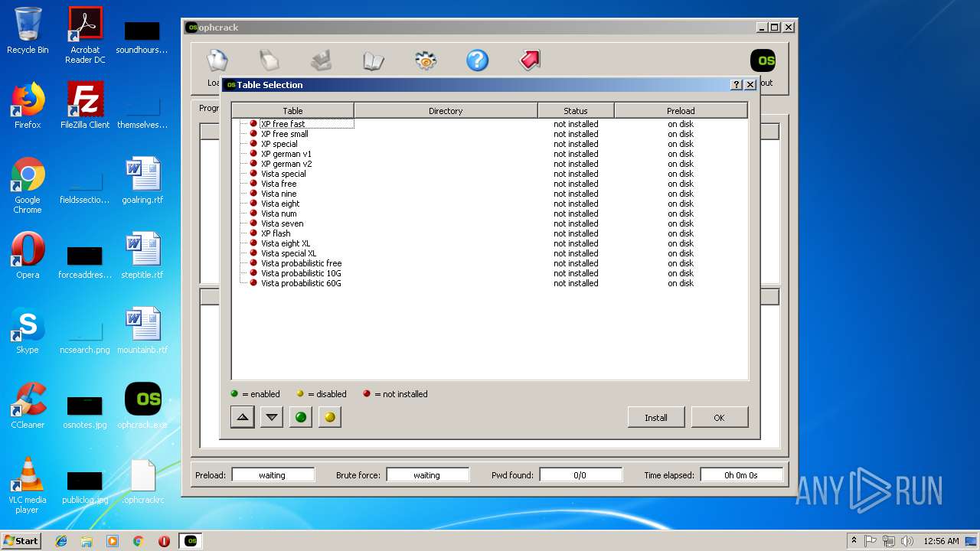980x551 pixels.
Task: Click the dialog help question mark button
Action: (737, 85)
